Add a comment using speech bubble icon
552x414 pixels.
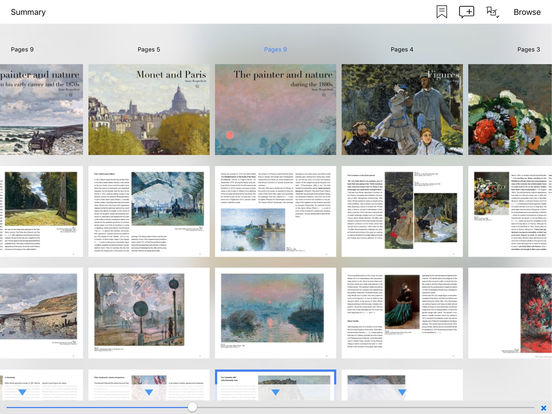466,12
